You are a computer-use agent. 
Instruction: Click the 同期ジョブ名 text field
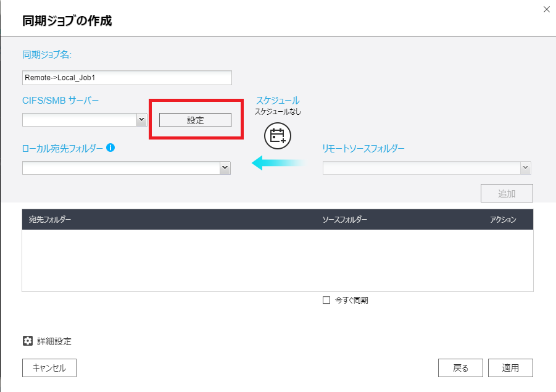(127, 78)
